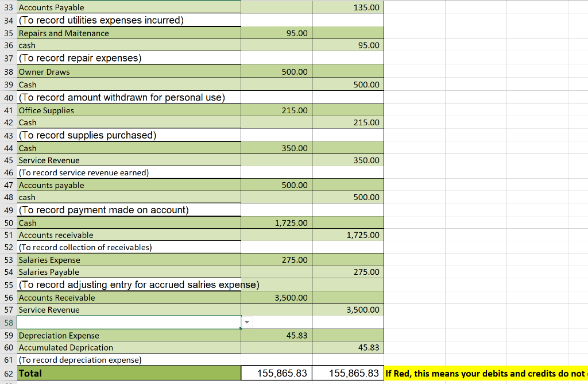Select the '(To record payment made on account)' cell
Image resolution: width=588 pixels, height=384 pixels.
point(129,209)
